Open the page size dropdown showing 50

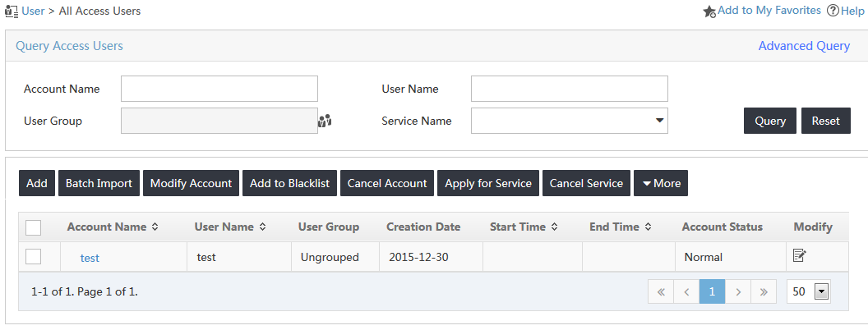(809, 292)
